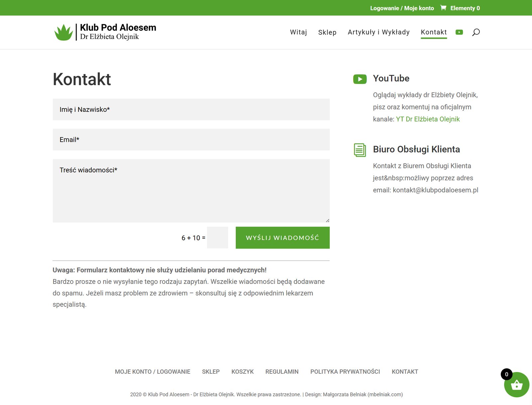
Task: Open the search magnifier icon
Action: (x=476, y=32)
